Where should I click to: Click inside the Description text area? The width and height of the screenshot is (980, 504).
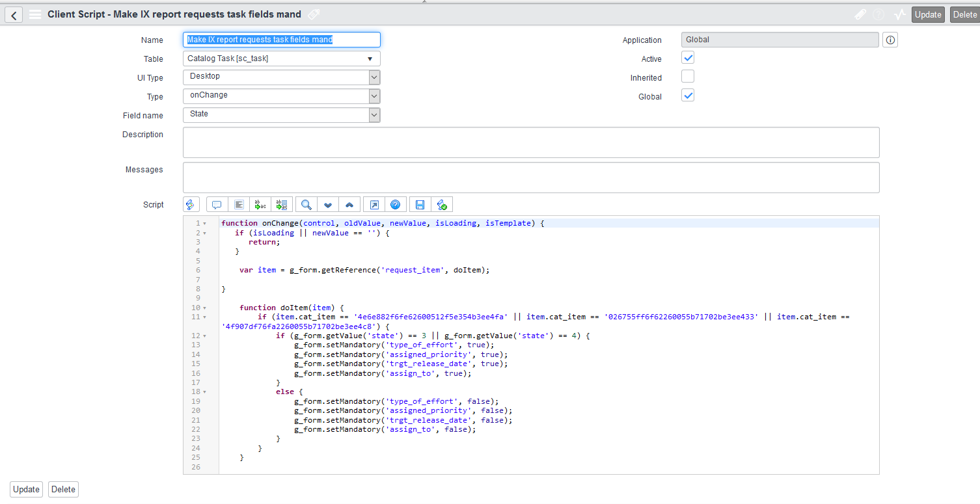(x=530, y=142)
